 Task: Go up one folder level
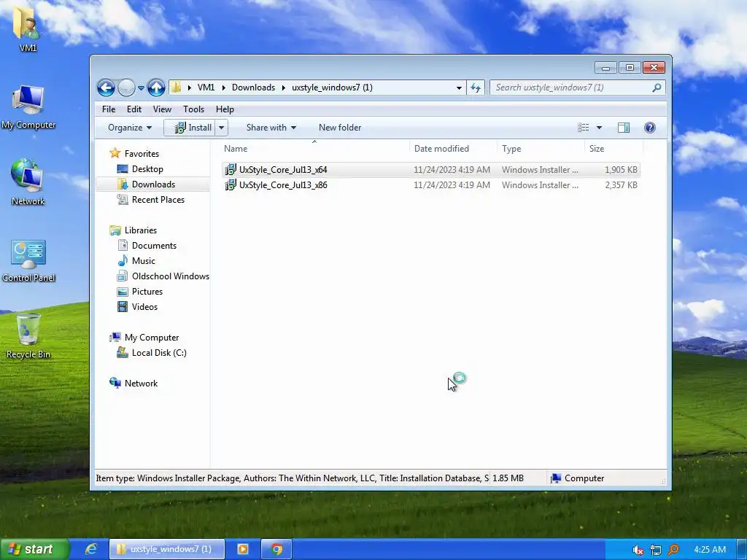[156, 87]
